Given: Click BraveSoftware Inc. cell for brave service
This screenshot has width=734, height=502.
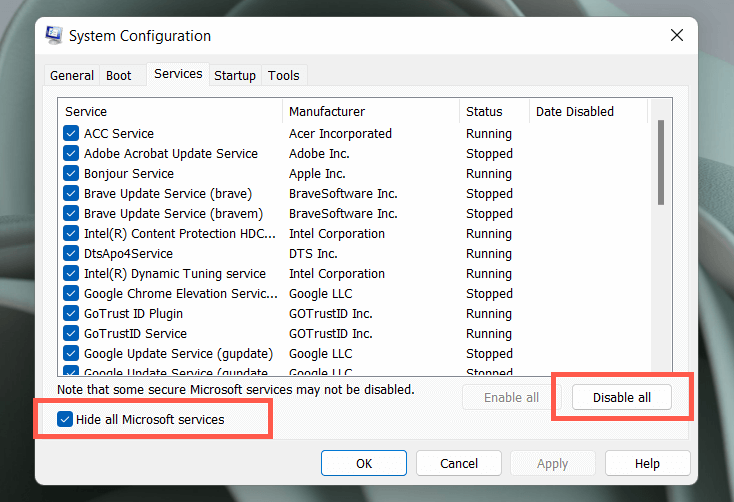Looking at the screenshot, I should 343,193.
